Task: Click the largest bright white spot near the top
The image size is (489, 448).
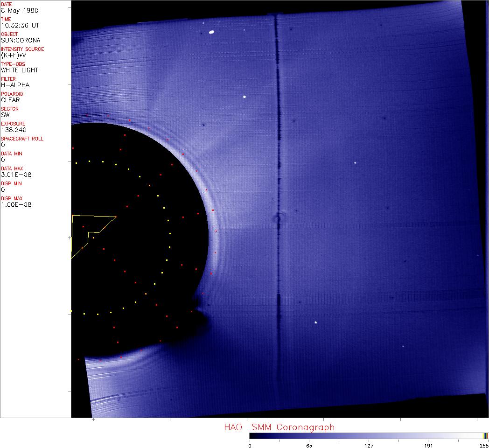Action: point(211,32)
